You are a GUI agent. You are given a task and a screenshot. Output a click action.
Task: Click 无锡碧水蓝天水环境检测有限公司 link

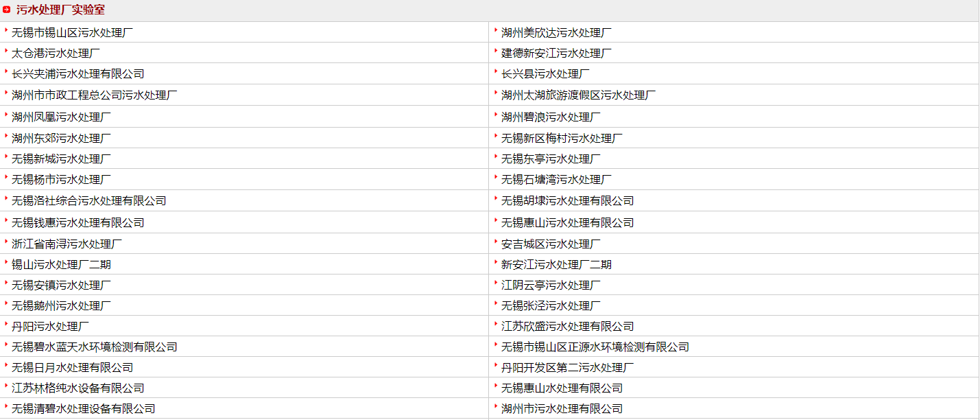click(94, 347)
